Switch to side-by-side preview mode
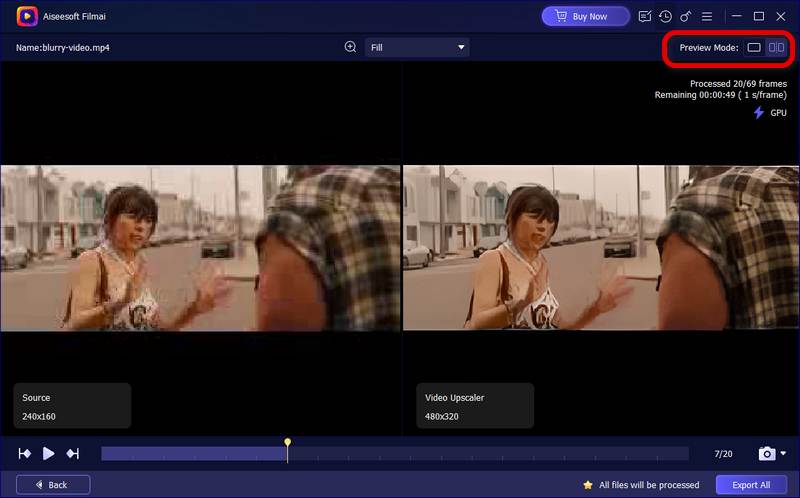The width and height of the screenshot is (800, 498). pyautogui.click(x=777, y=47)
